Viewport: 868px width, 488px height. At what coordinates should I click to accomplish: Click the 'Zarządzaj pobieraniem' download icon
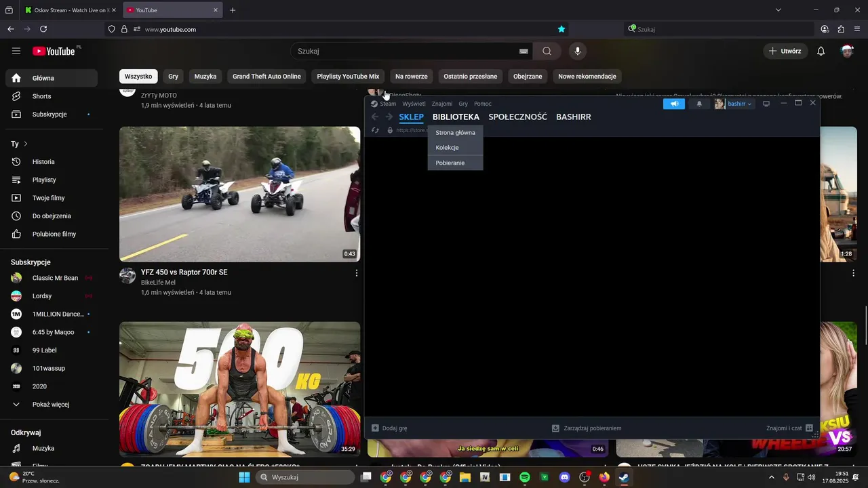coord(555,428)
